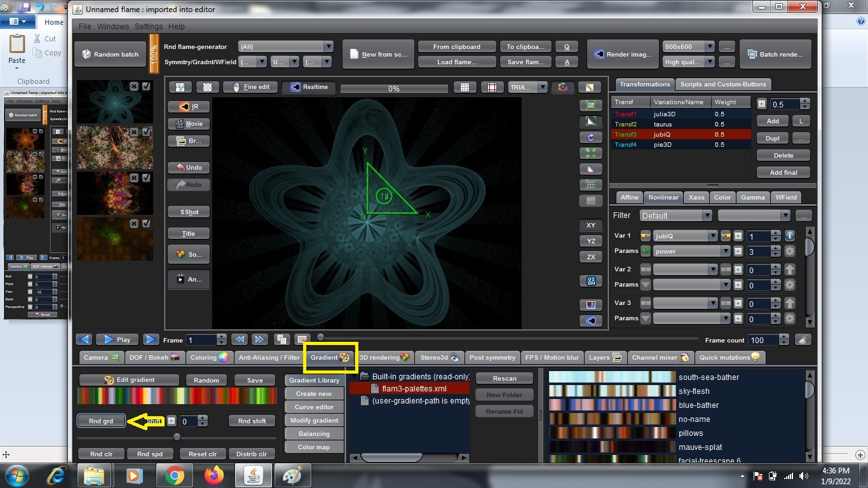Click the gear icon next to power param
The image size is (868, 488).
790,251
